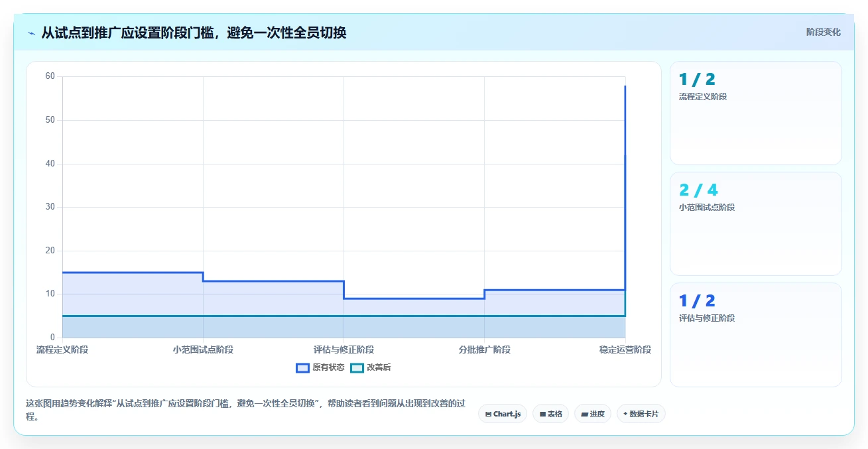The height and width of the screenshot is (449, 868).
Task: Open the 流程定义阶段 stat card
Action: coord(755,113)
